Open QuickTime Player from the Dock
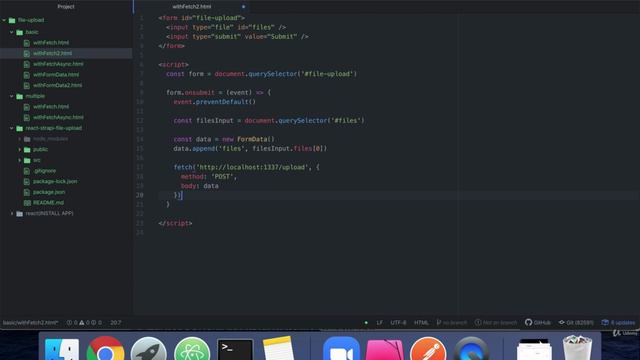Image resolution: width=640 pixels, height=360 pixels. click(471, 349)
